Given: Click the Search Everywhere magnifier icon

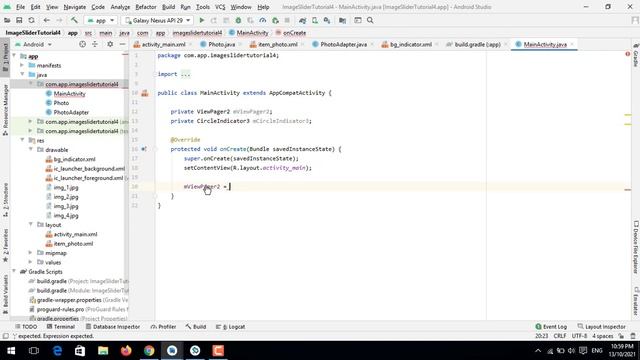Looking at the screenshot, I should point(370,20).
